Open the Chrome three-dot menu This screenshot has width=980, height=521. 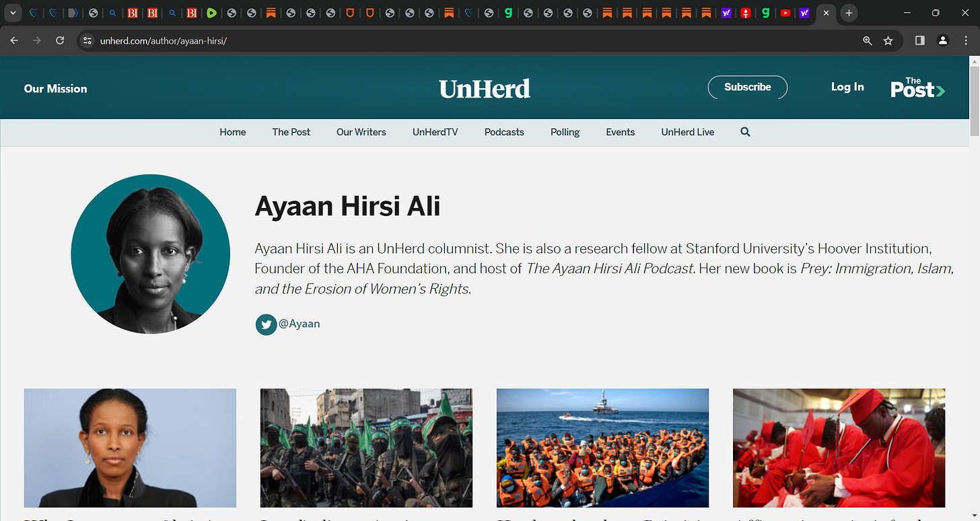tap(966, 40)
